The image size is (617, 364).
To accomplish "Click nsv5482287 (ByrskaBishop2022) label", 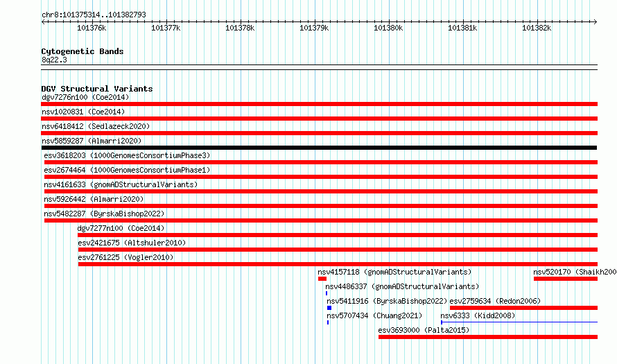I will (104, 214).
